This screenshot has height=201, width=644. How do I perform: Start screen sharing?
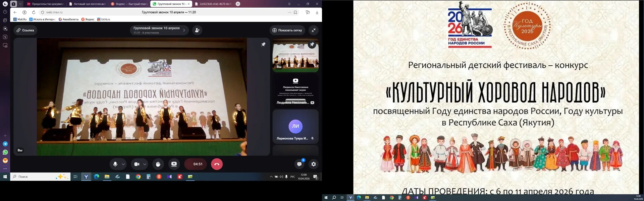pos(174,164)
